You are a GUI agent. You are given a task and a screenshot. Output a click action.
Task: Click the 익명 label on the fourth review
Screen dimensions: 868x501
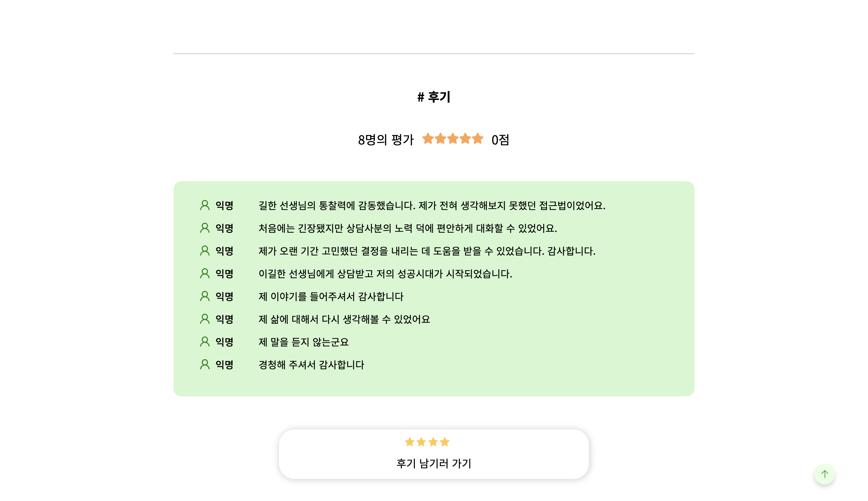[x=224, y=274]
